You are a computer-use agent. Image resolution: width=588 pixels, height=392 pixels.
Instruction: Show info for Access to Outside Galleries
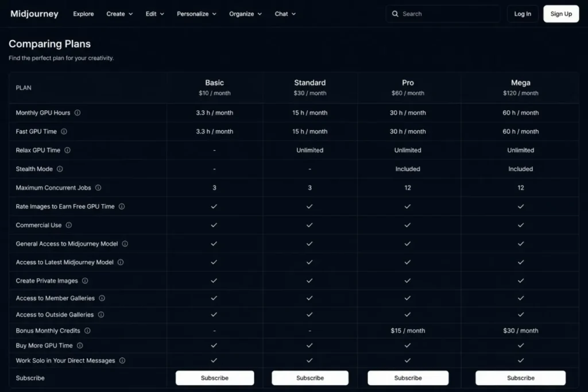[101, 315]
